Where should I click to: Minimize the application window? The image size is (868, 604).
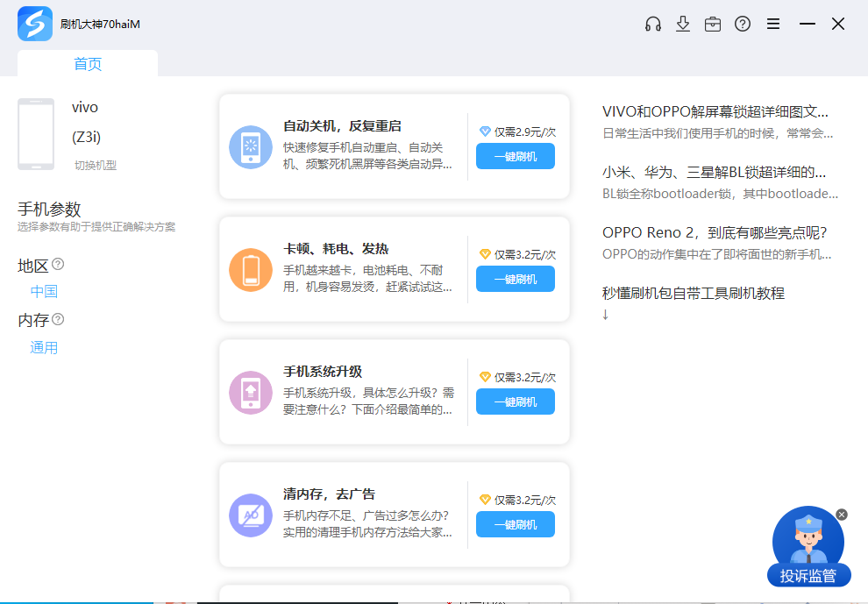tap(808, 24)
